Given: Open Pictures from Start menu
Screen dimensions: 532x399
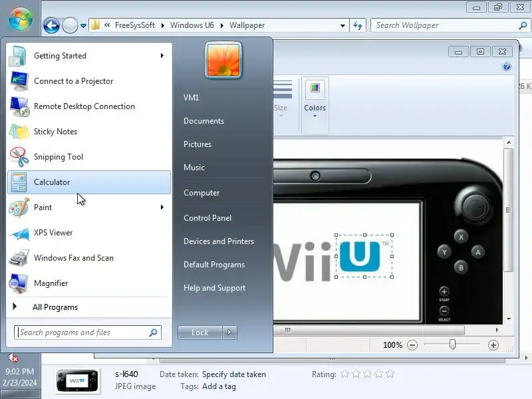Looking at the screenshot, I should (197, 144).
